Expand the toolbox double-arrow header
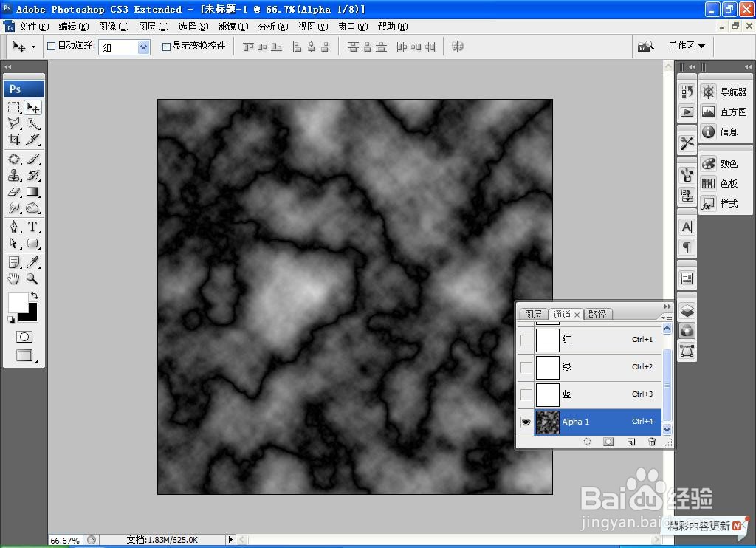 coord(8,67)
